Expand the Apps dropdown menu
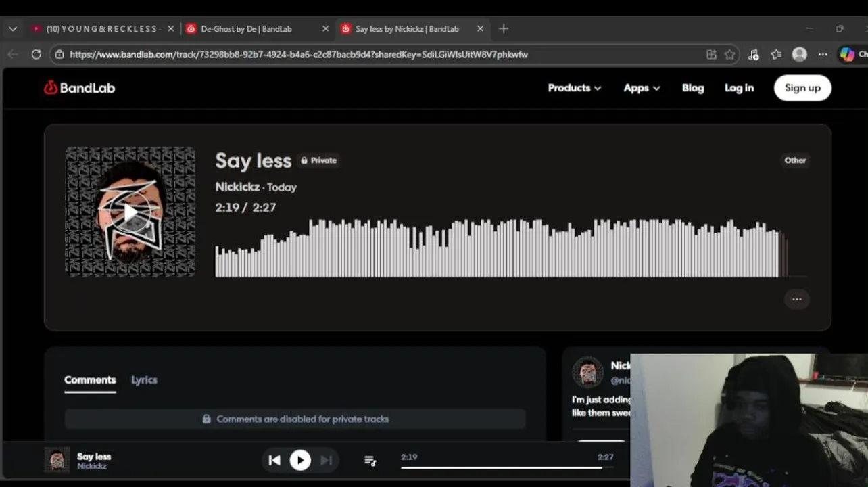The image size is (868, 487). [642, 88]
